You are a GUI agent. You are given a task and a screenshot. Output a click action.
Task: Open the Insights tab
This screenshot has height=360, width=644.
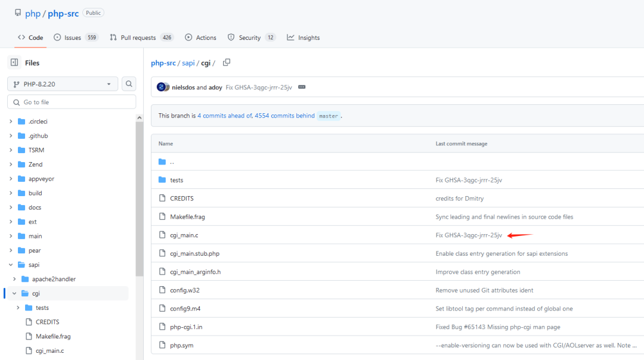303,38
